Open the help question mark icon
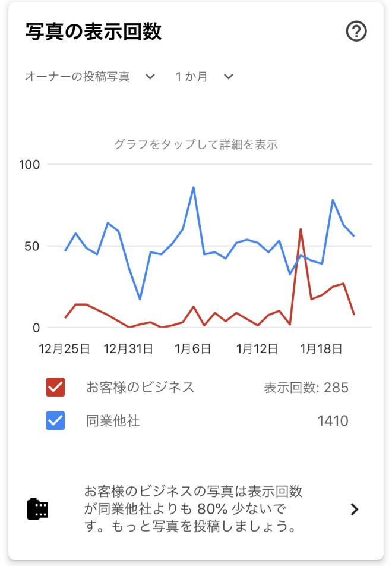Image resolution: width=392 pixels, height=566 pixels. pyautogui.click(x=356, y=32)
